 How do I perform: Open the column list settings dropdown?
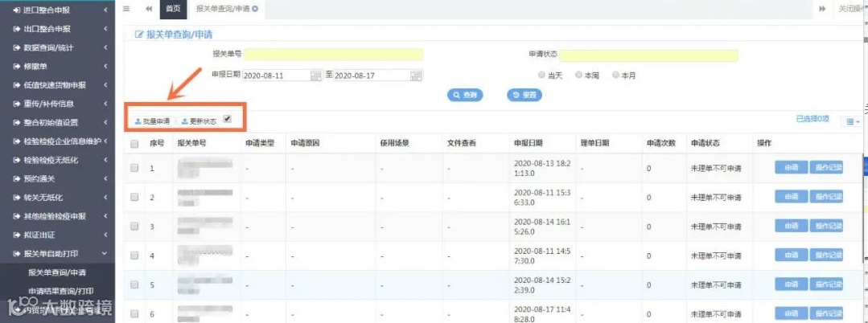coord(853,121)
